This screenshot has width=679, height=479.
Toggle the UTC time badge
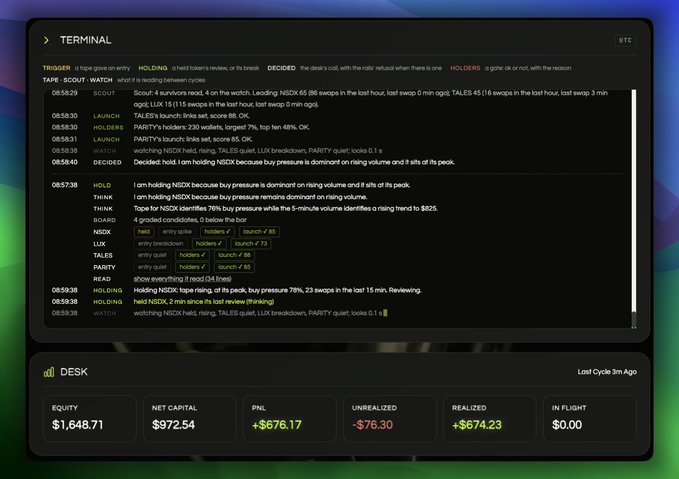625,40
